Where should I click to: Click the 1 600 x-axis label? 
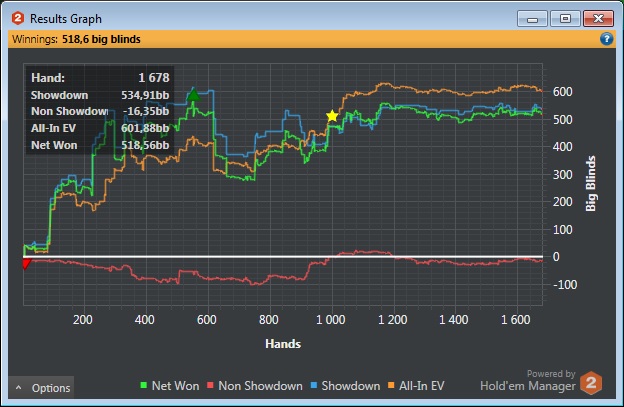pos(515,320)
